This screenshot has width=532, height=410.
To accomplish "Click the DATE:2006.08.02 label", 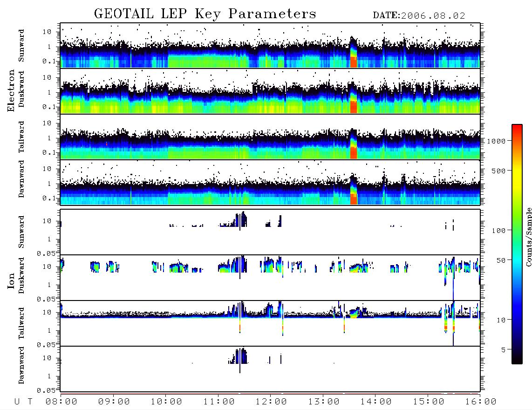I will tap(419, 16).
